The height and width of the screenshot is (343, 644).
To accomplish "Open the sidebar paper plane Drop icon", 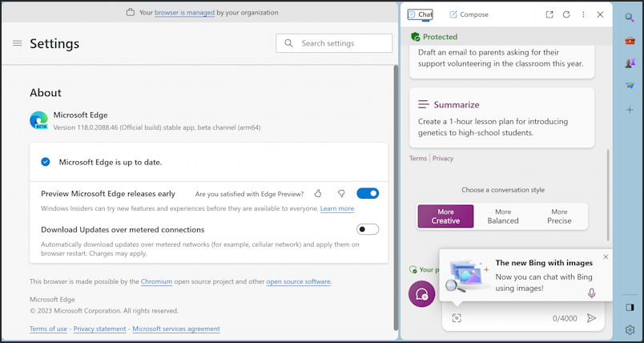I will point(630,86).
